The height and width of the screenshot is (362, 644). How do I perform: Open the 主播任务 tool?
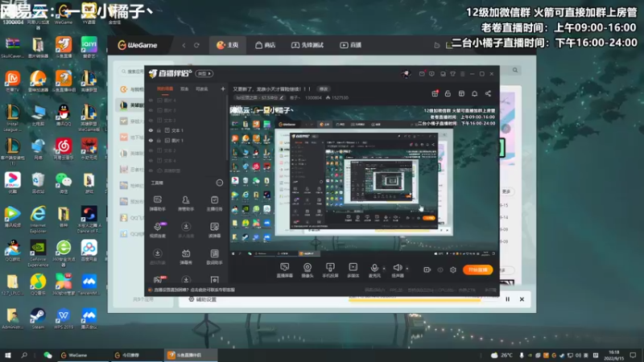[214, 203]
